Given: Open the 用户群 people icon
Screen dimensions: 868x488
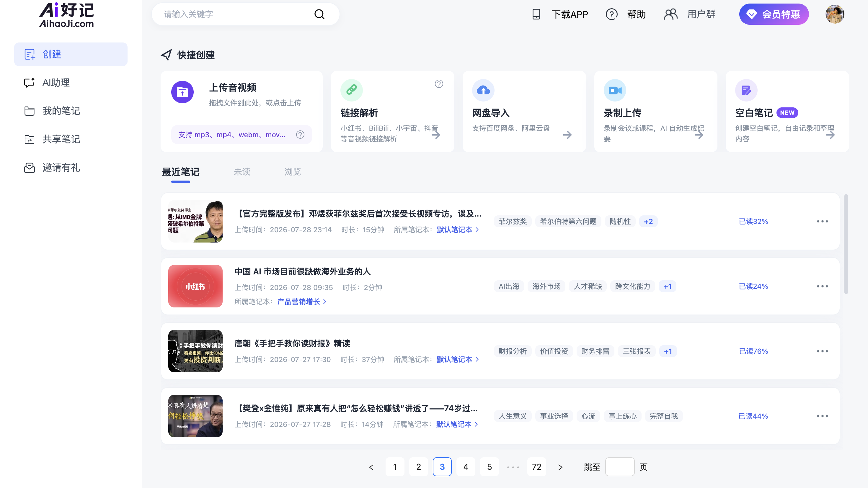Looking at the screenshot, I should point(670,14).
